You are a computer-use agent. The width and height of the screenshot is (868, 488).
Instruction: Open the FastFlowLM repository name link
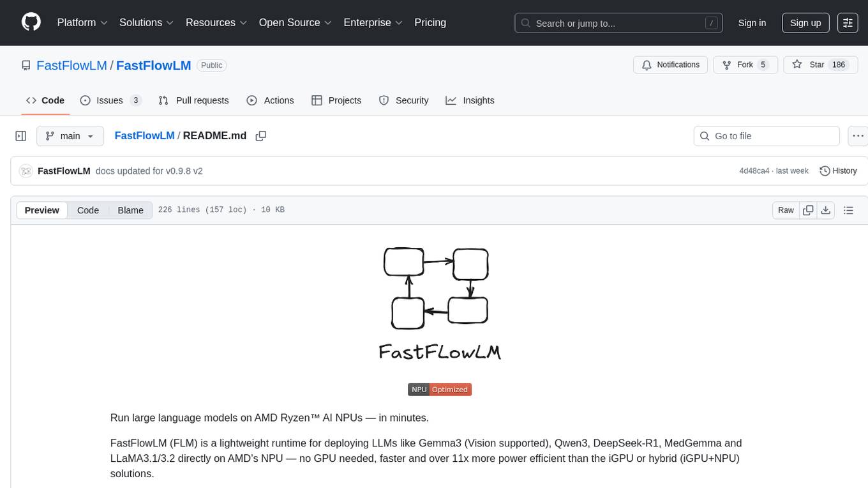154,65
